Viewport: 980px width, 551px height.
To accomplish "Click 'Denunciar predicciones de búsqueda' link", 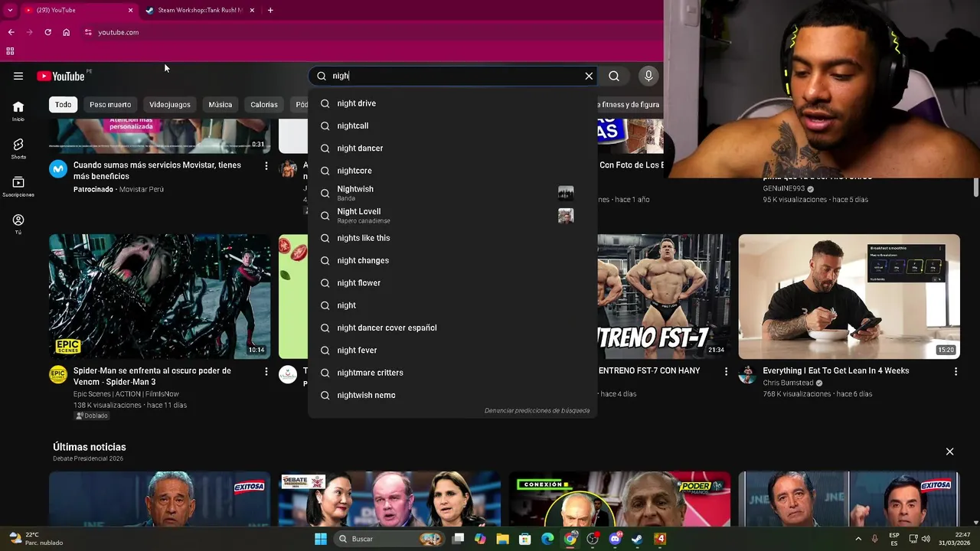I will point(537,411).
